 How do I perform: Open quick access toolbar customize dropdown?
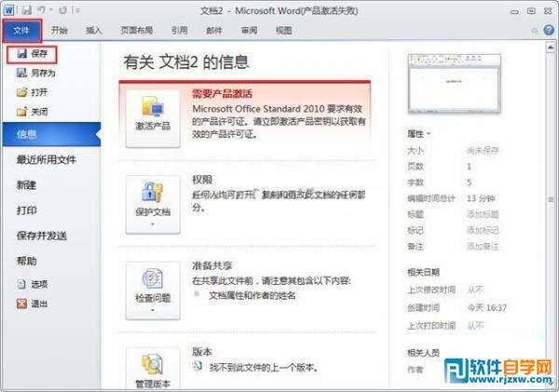[x=76, y=10]
